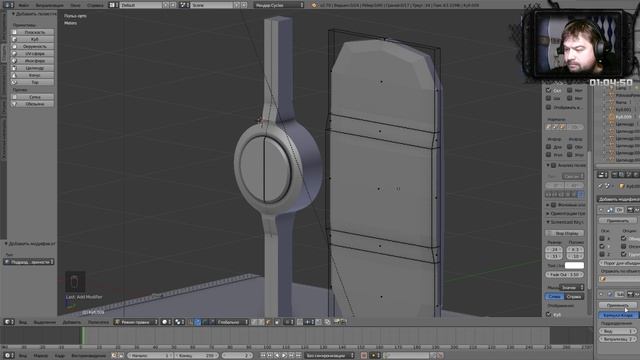Toggle the mirror modifier Z axis checkbox
This screenshot has width=640, height=360.
coord(602,254)
